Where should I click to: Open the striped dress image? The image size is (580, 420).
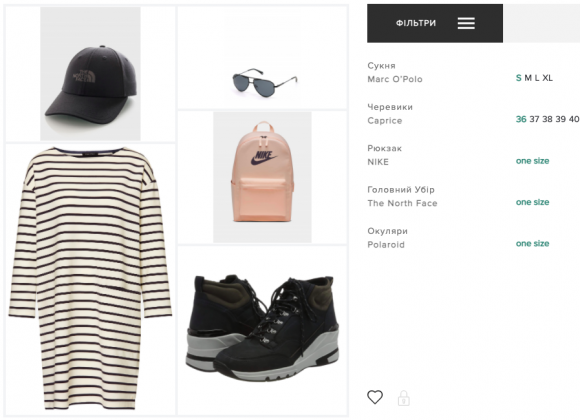pyautogui.click(x=90, y=279)
